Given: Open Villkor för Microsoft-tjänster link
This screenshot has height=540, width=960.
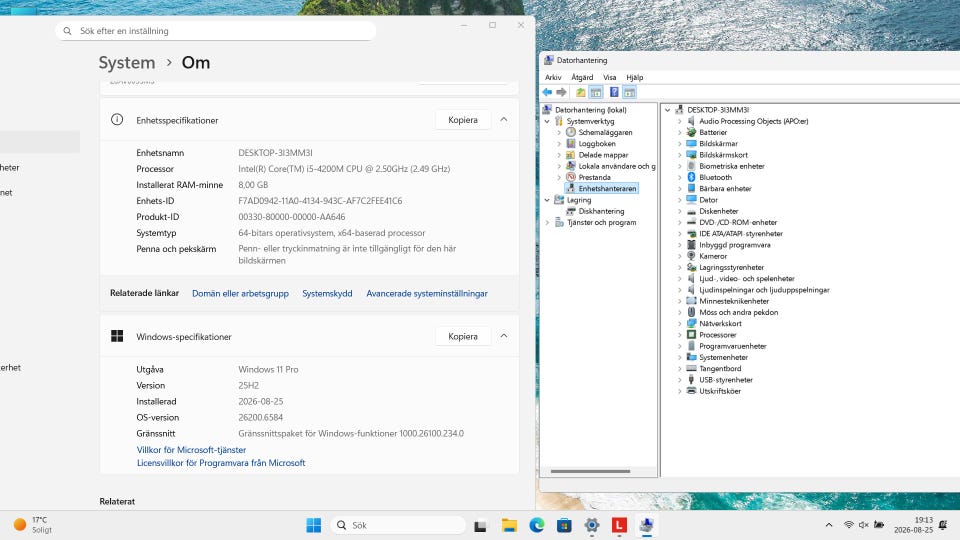Looking at the screenshot, I should point(191,449).
